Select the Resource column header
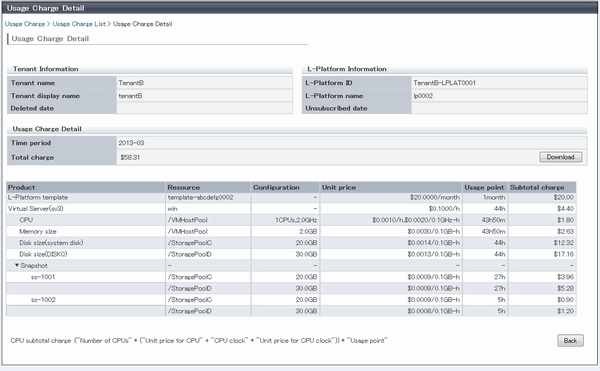 coord(208,187)
